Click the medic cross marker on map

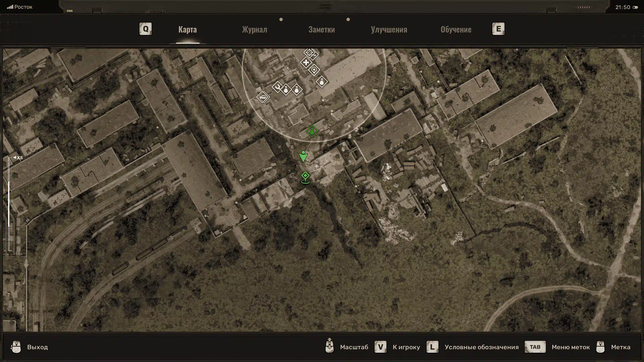306,63
